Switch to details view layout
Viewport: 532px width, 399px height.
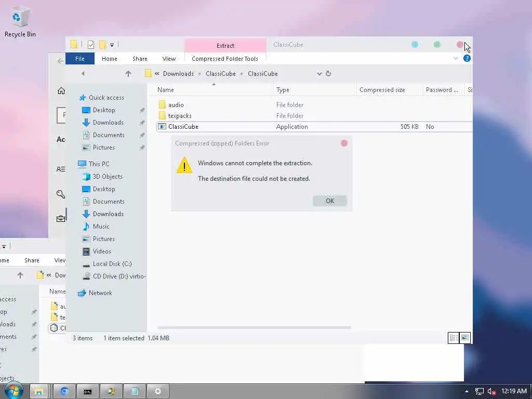[x=454, y=338]
